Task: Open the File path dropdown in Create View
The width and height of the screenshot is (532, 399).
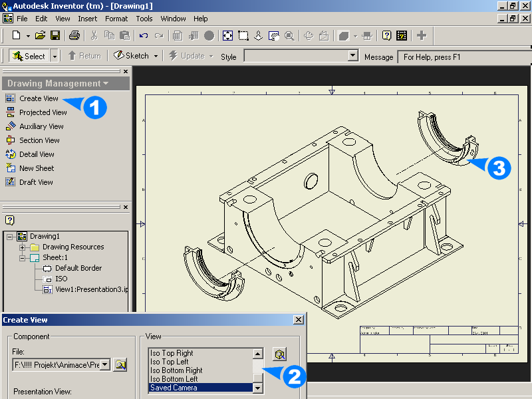Action: [105, 364]
